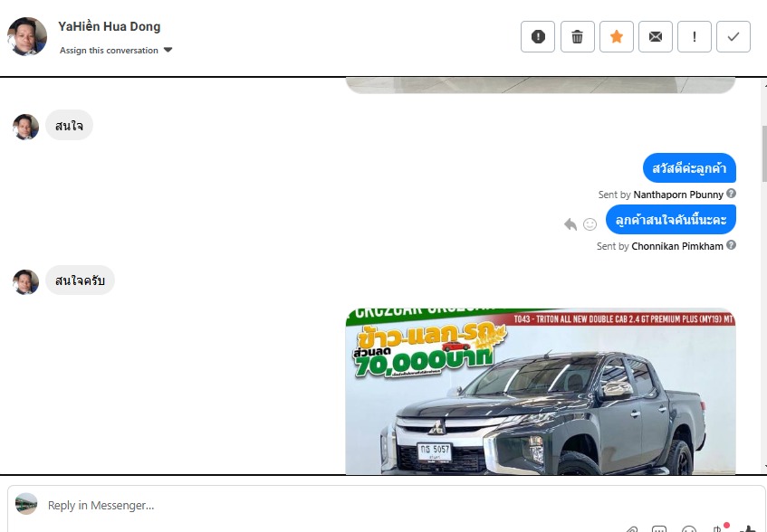Toggle the orange star follow-up flag
The image size is (767, 532).
pyautogui.click(x=617, y=36)
